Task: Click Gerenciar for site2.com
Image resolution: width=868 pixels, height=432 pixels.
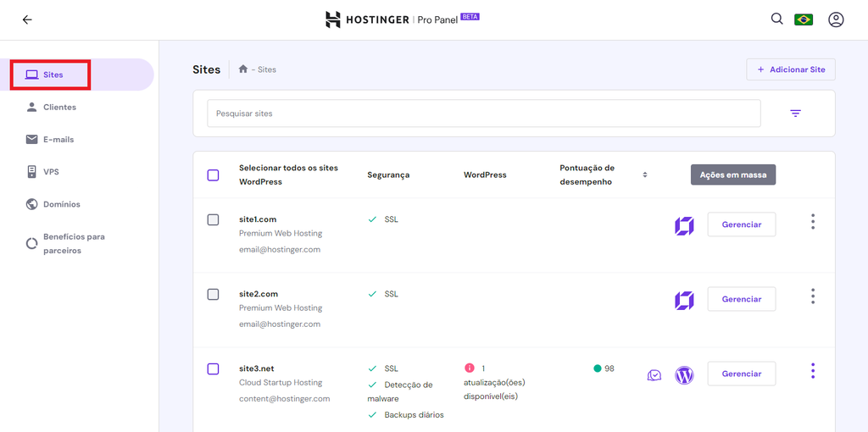Action: [741, 299]
